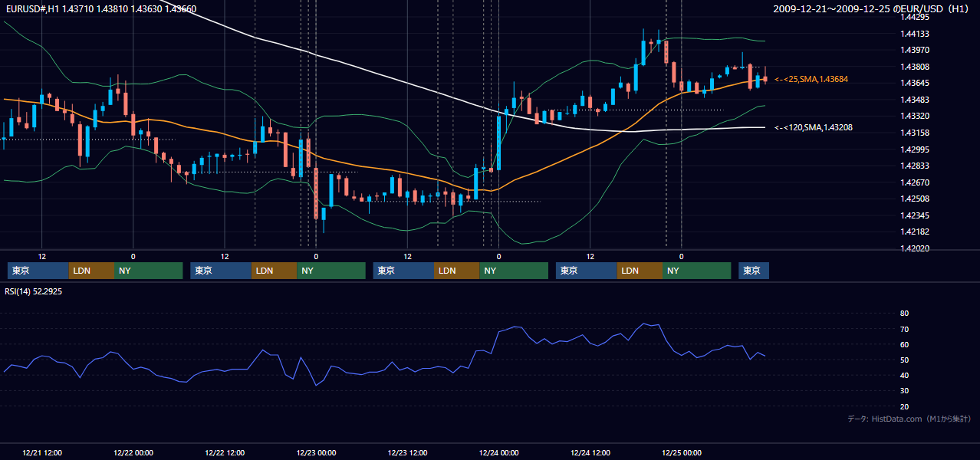This screenshot has width=980, height=460.
Task: Click the NY session box for 12/23
Action: (x=514, y=271)
